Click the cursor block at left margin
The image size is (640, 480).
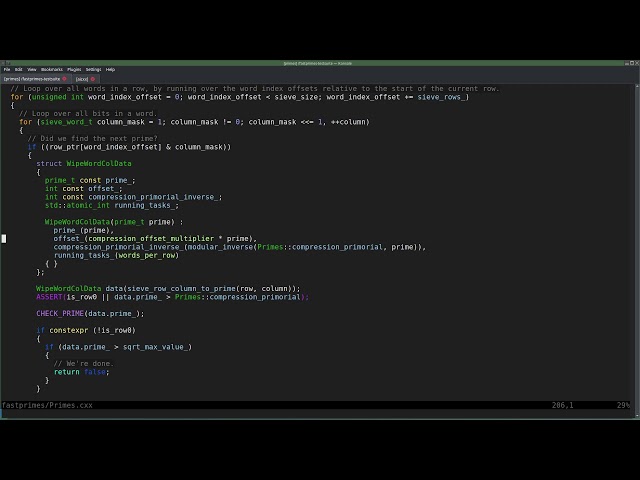pyautogui.click(x=4, y=238)
